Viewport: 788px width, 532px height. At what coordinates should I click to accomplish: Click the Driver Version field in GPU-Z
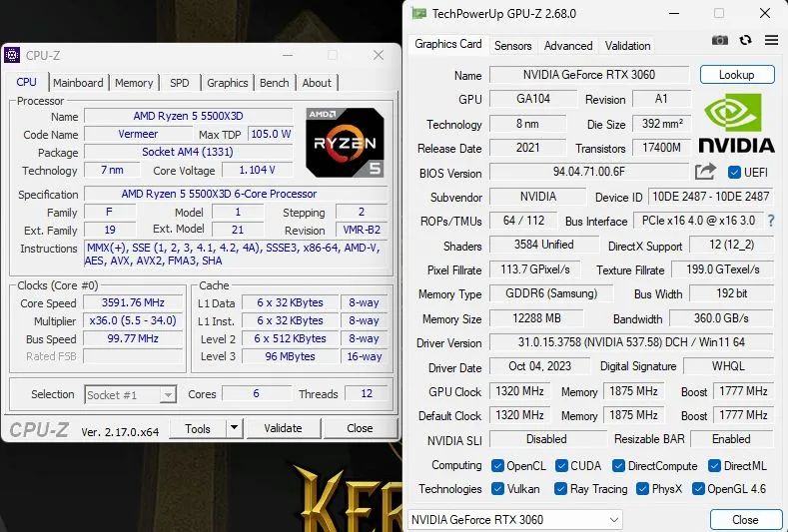[x=631, y=342]
